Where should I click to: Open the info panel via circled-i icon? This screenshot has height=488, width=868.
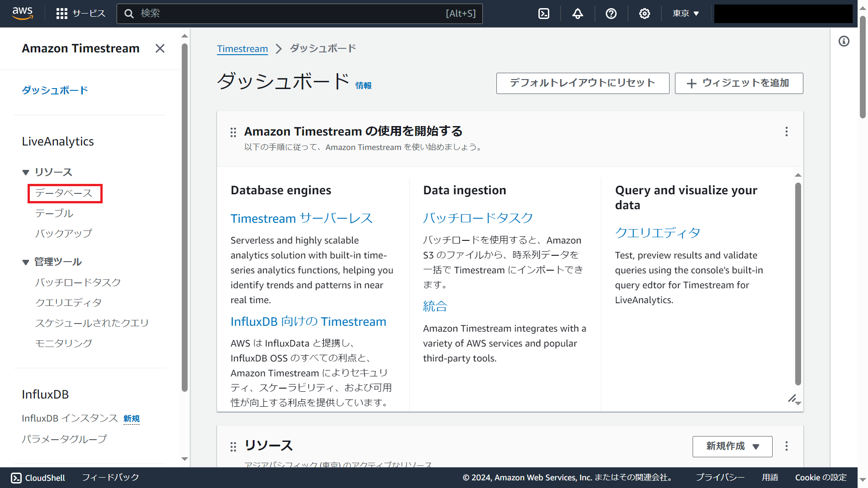844,41
